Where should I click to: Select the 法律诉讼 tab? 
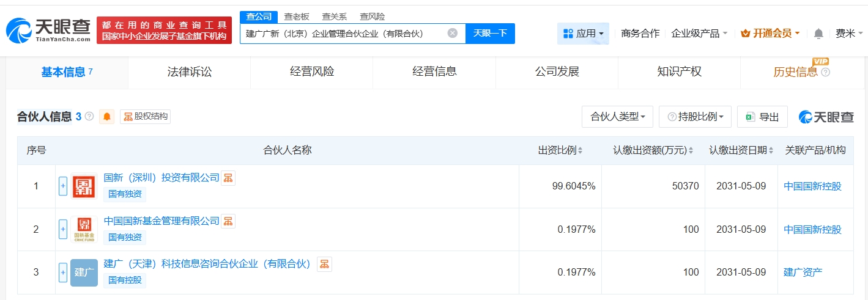coord(190,72)
